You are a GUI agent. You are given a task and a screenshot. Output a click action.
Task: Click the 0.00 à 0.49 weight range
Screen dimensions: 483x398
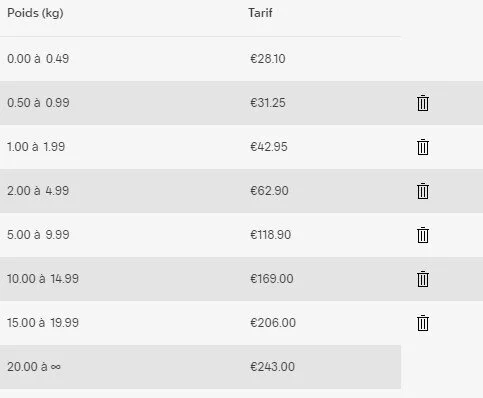[x=38, y=59]
